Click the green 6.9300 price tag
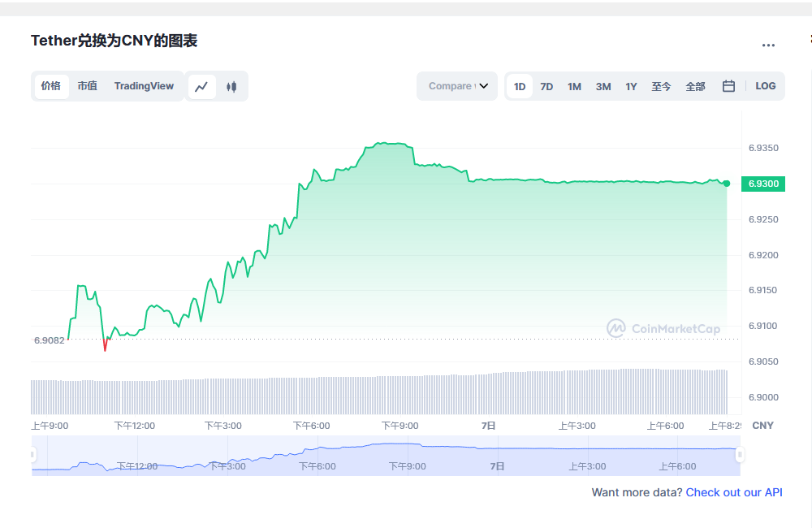The width and height of the screenshot is (812, 528). click(x=762, y=184)
